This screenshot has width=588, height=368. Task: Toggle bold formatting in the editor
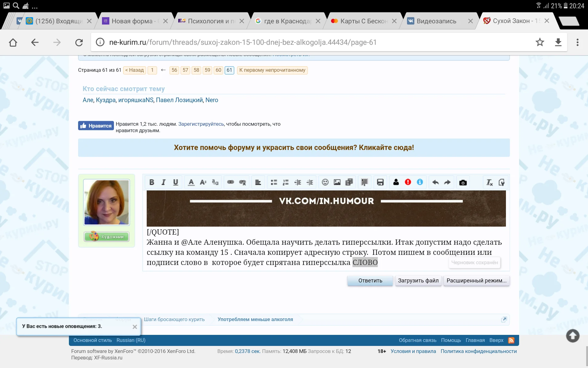coord(152,182)
